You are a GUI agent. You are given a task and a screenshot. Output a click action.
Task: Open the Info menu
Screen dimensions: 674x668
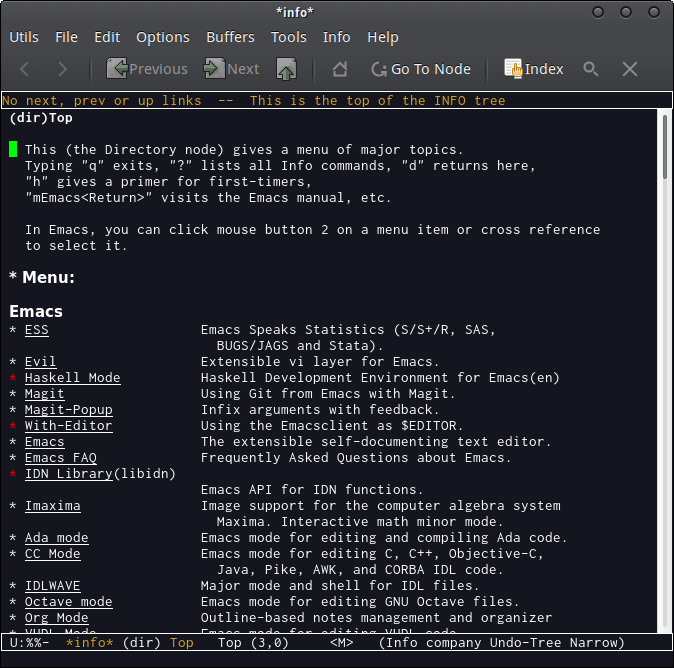[337, 37]
